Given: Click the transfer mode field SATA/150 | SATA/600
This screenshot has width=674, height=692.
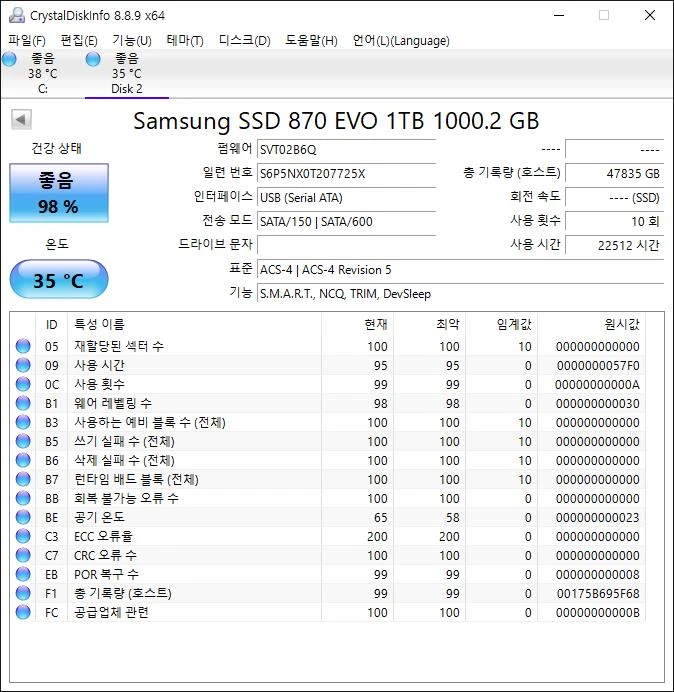Looking at the screenshot, I should 346,222.
